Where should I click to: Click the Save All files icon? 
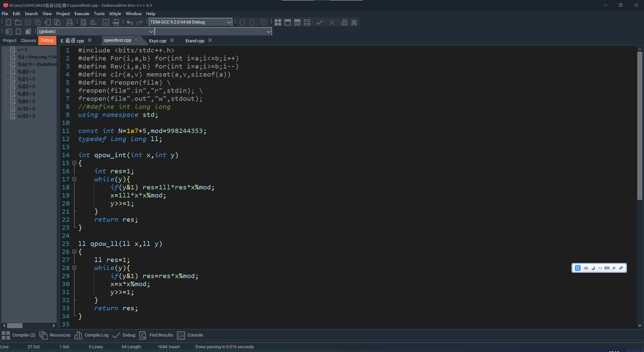pyautogui.click(x=38, y=22)
